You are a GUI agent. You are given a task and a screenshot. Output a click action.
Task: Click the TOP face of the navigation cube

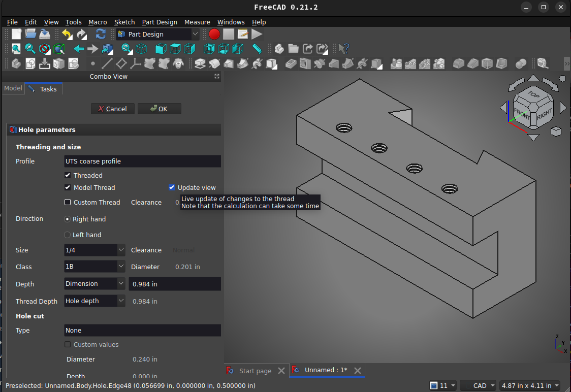tap(533, 94)
